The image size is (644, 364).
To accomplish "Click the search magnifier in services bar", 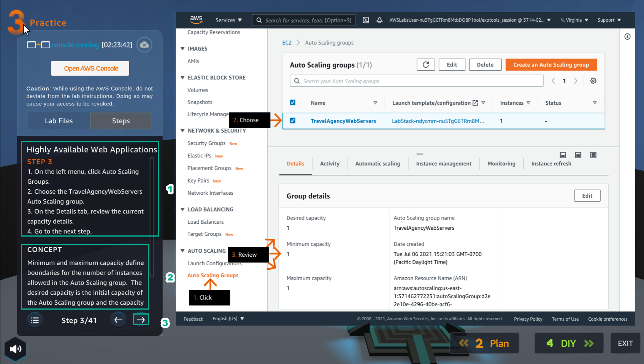I will pyautogui.click(x=259, y=20).
